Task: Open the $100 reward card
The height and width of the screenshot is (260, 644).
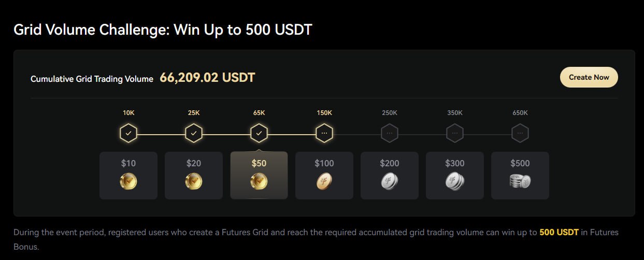Action: 324,176
